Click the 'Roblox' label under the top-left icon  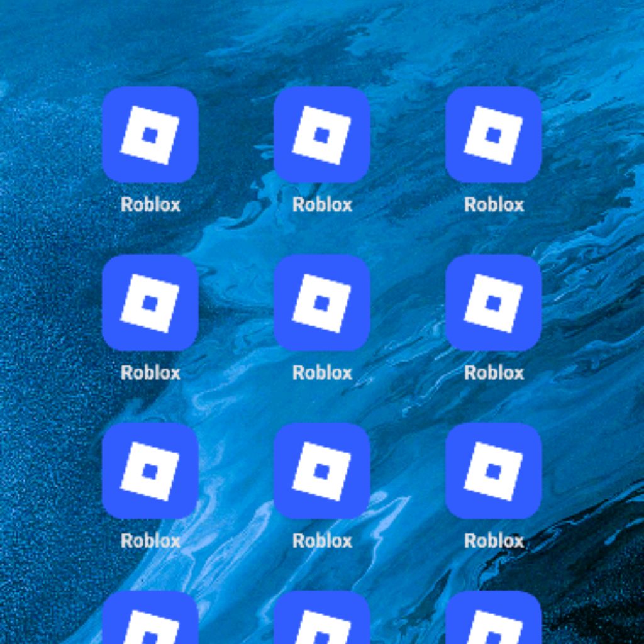click(x=151, y=204)
